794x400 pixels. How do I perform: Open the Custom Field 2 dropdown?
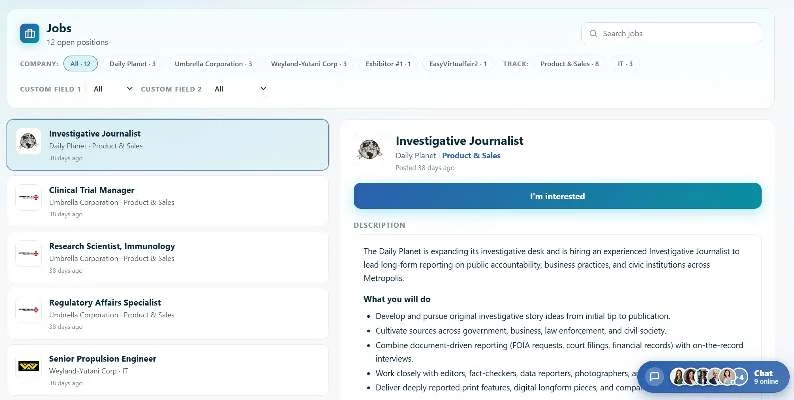coord(239,89)
